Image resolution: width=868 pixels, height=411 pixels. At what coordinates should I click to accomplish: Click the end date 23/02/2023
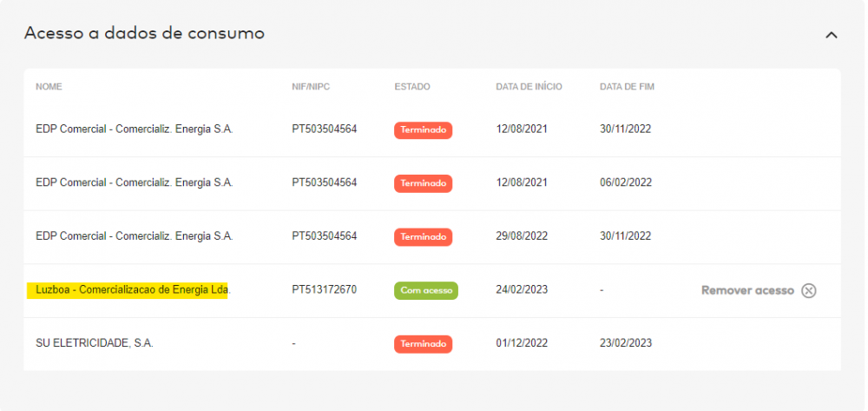click(x=625, y=343)
